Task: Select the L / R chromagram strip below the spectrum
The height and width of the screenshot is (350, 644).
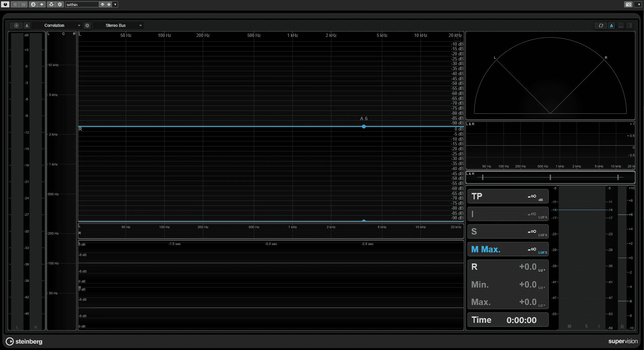Action: tap(271, 231)
